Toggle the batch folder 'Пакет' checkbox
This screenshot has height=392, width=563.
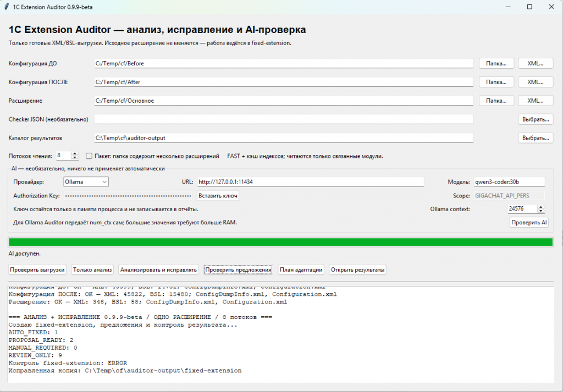pyautogui.click(x=89, y=156)
